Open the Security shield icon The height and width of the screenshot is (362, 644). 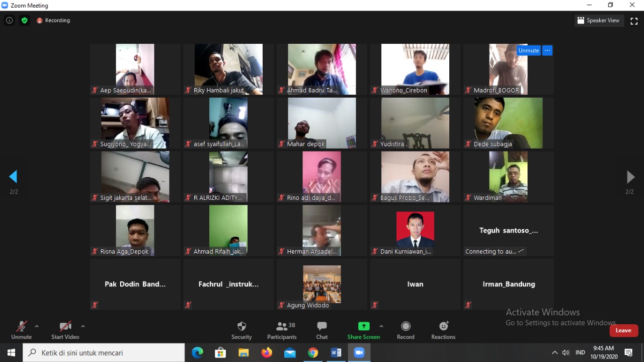pos(242,327)
